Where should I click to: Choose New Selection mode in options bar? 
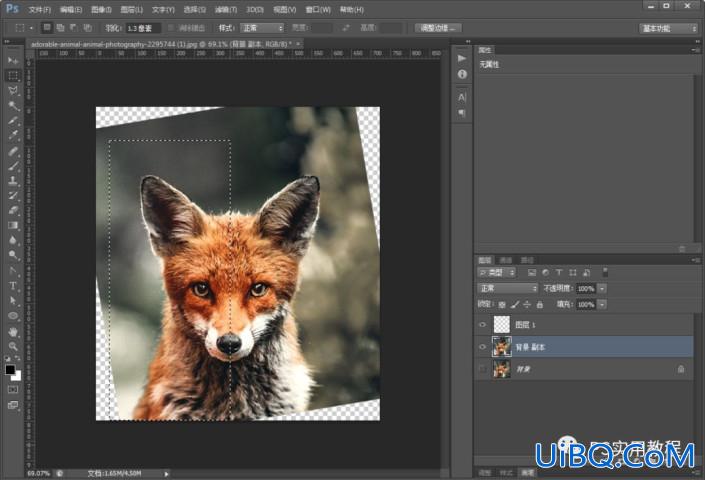[47, 28]
